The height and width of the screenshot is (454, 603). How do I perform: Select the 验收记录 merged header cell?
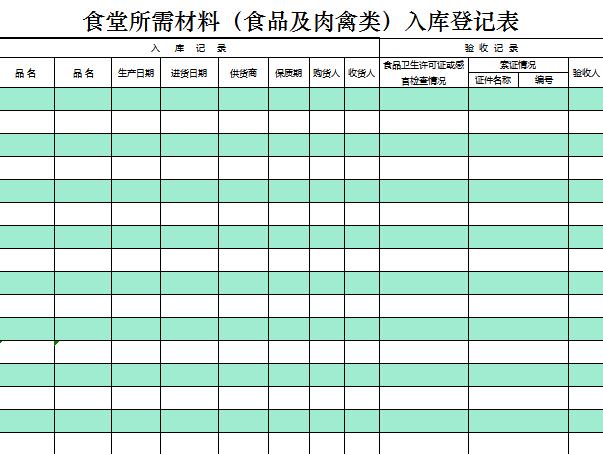point(491,48)
